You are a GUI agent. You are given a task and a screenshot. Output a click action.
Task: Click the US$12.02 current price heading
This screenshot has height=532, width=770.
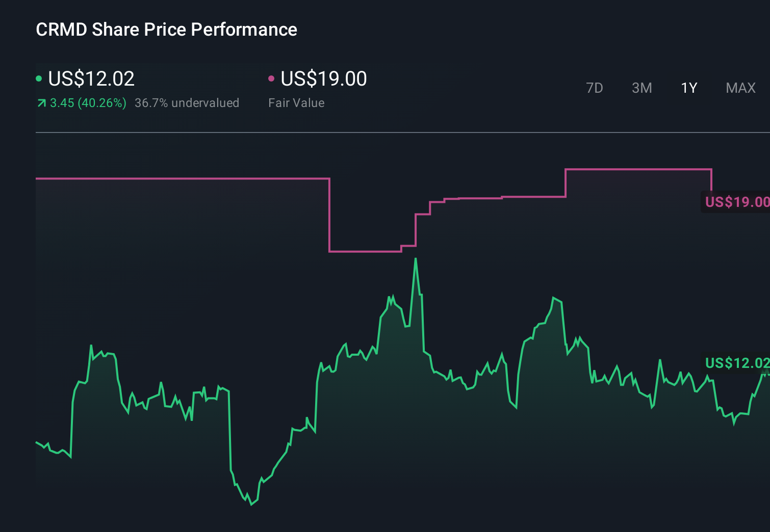[91, 78]
